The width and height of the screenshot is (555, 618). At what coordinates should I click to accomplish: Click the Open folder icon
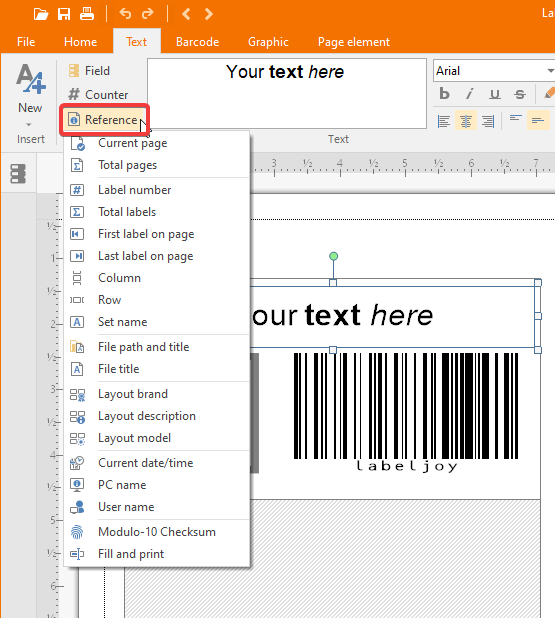41,14
